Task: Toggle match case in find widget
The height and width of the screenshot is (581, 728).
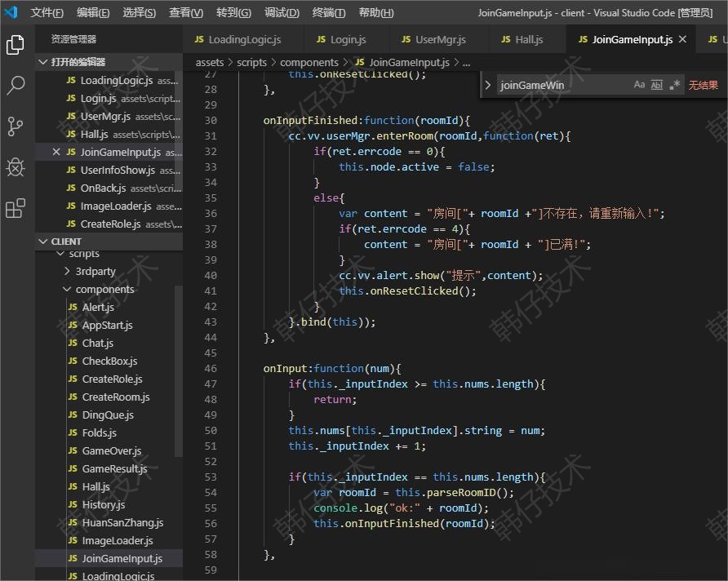Action: pyautogui.click(x=639, y=85)
